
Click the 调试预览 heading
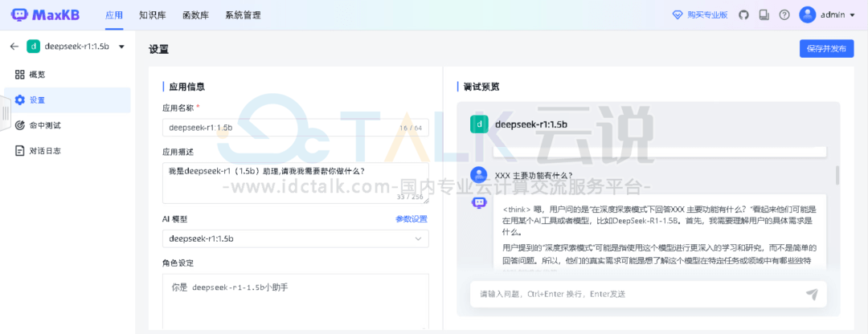click(481, 87)
